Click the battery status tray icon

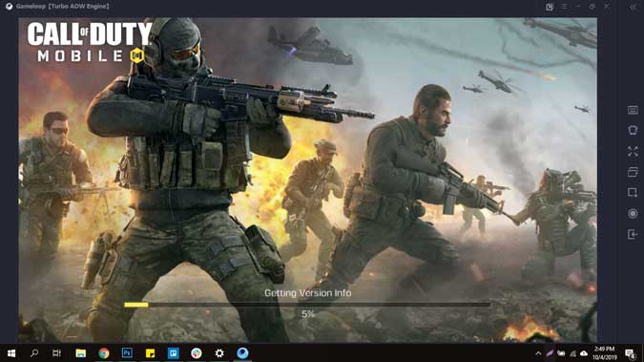[561, 353]
